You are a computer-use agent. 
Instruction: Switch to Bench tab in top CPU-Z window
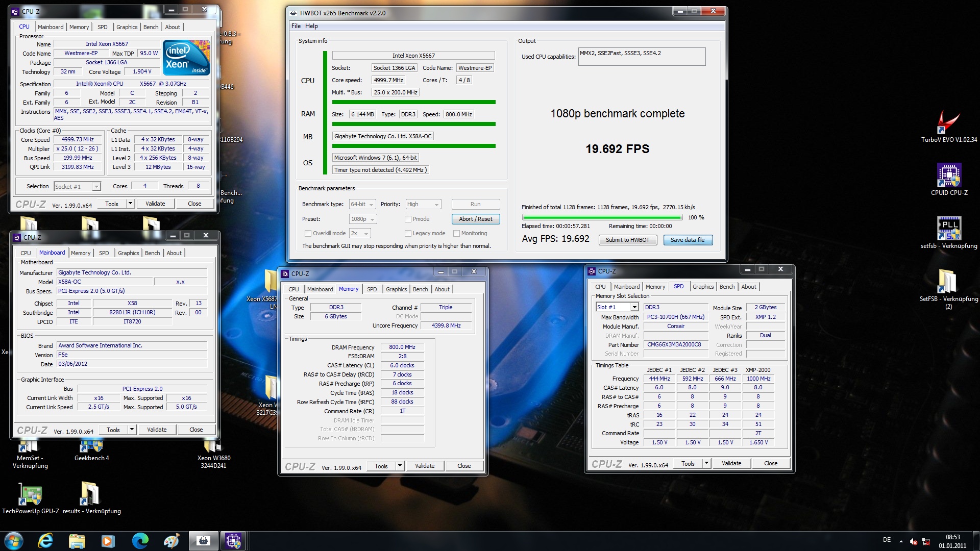pos(151,27)
